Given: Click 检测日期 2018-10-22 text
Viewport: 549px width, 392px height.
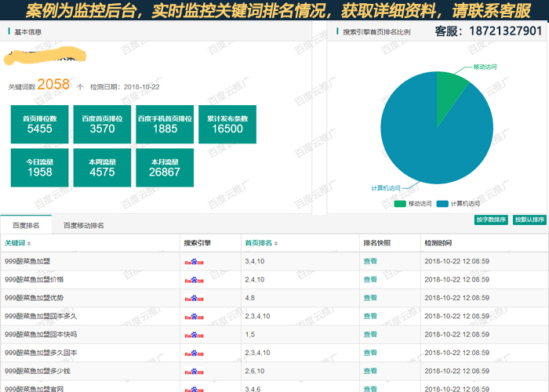Looking at the screenshot, I should click(x=125, y=87).
